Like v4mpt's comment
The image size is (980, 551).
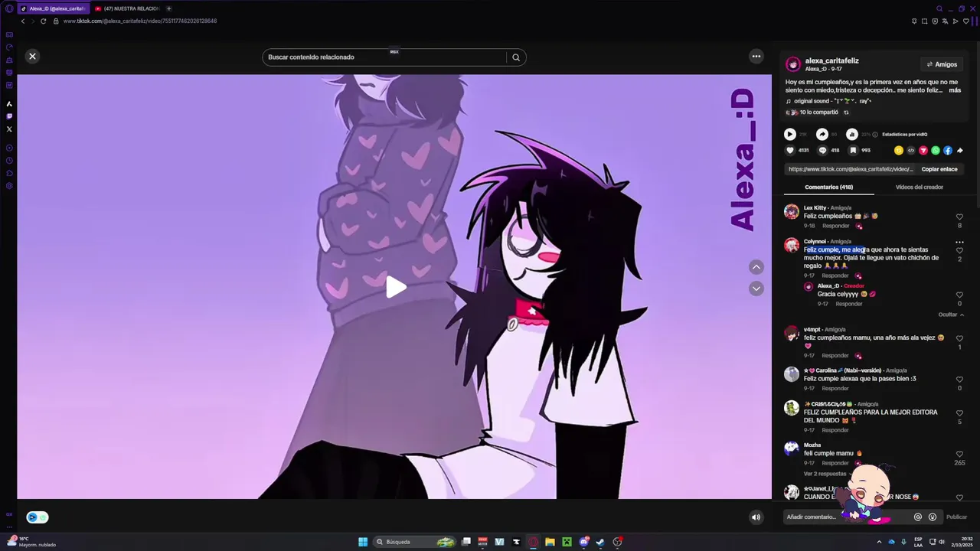(x=959, y=338)
